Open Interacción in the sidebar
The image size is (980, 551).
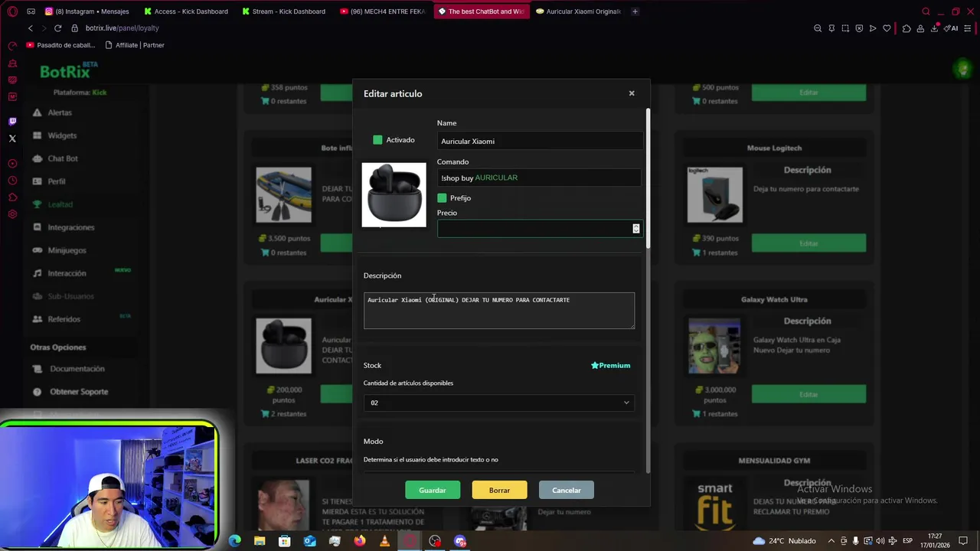click(x=67, y=273)
